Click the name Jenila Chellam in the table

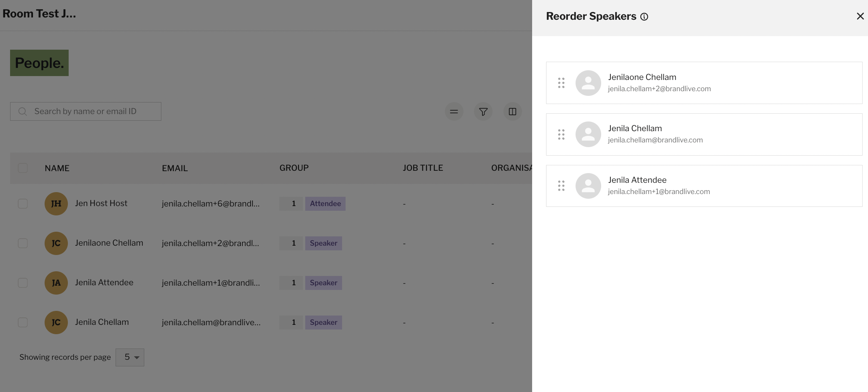tap(102, 322)
